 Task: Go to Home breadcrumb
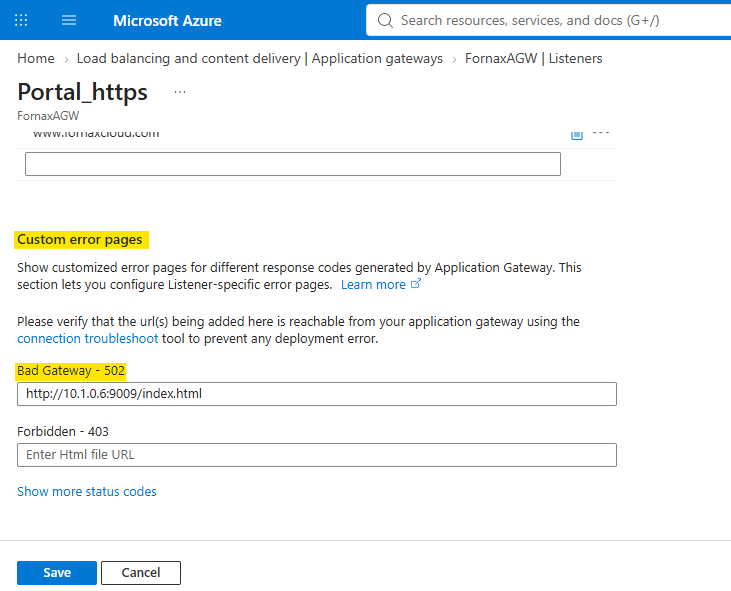click(36, 58)
